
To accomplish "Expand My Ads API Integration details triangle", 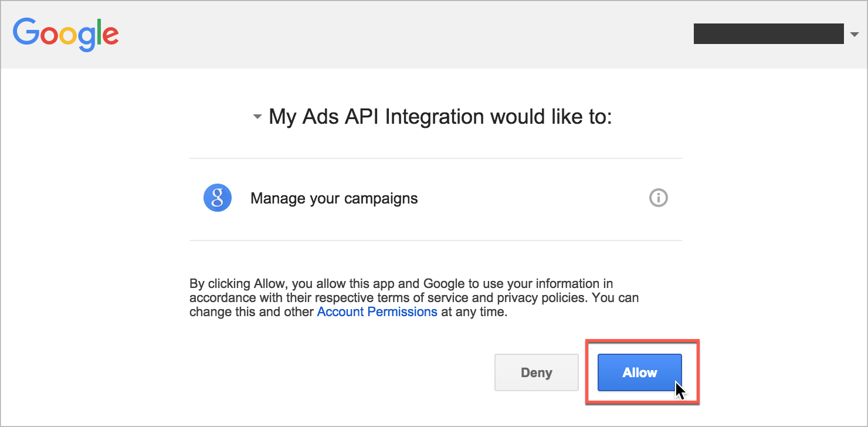I will 257,117.
